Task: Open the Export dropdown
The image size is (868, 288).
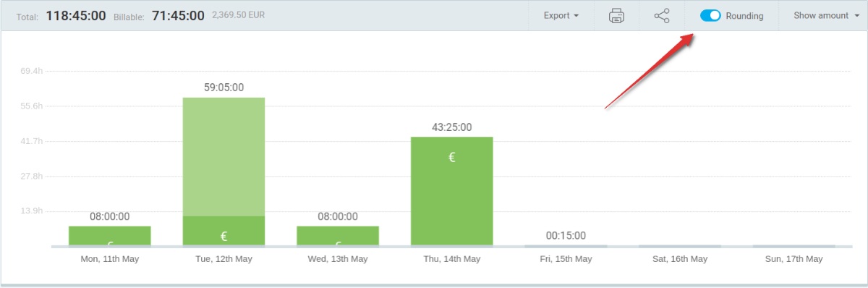Action: pyautogui.click(x=561, y=16)
